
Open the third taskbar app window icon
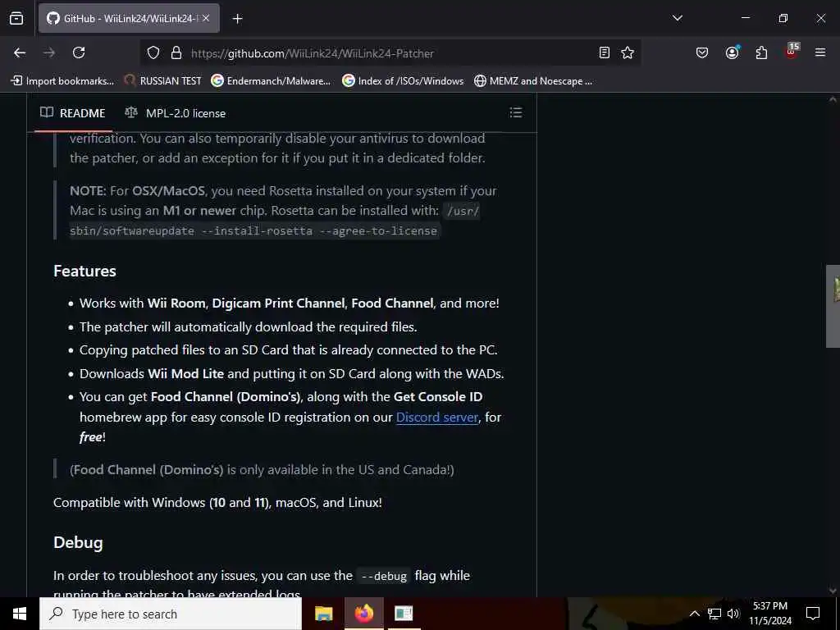(x=404, y=614)
